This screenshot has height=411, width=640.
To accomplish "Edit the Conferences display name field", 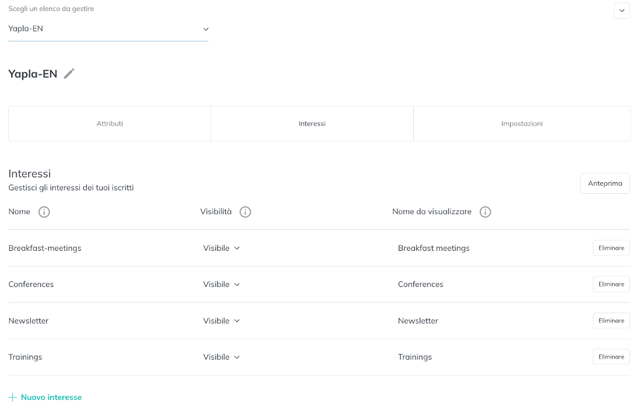I will tap(420, 284).
